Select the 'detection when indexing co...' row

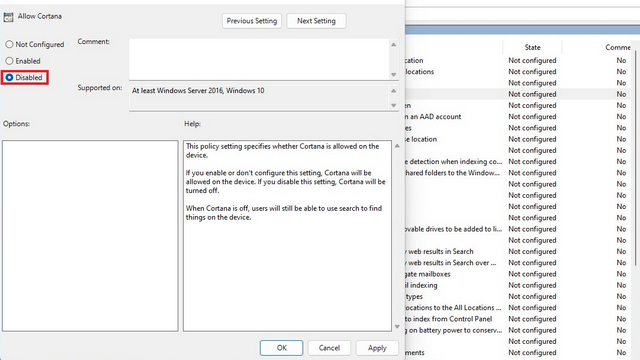[518, 162]
